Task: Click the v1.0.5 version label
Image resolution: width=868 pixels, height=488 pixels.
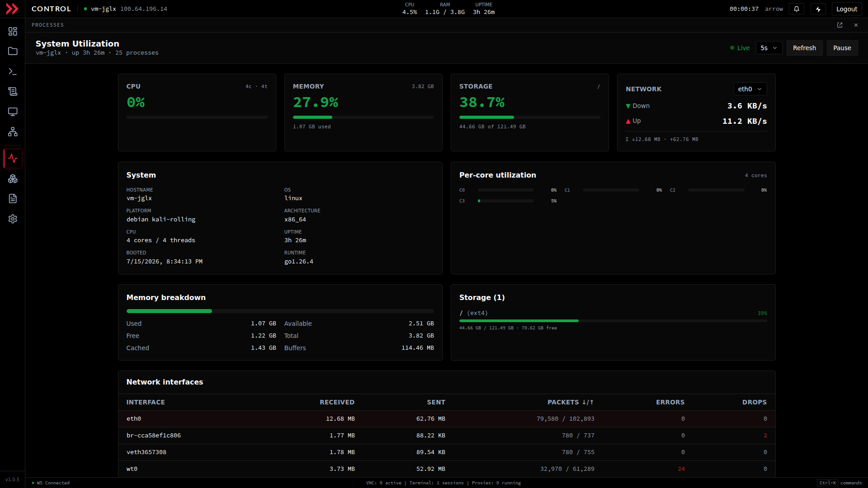Action: pyautogui.click(x=12, y=480)
